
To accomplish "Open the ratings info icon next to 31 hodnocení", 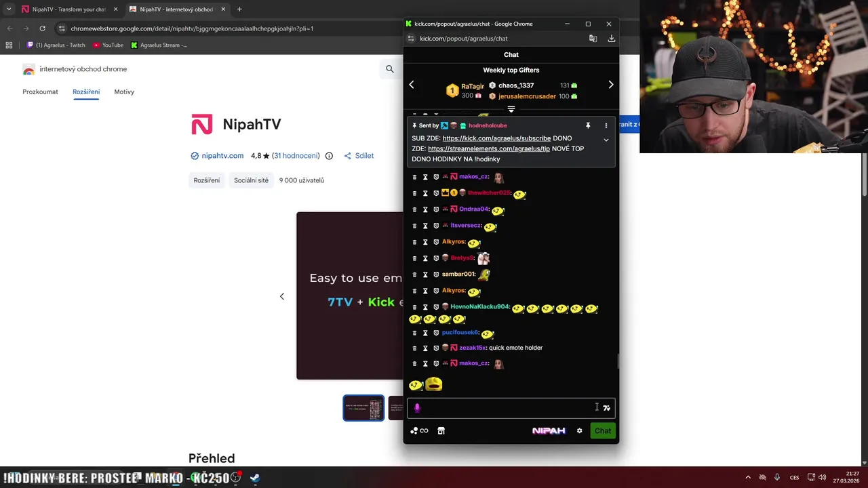I will click(x=329, y=156).
